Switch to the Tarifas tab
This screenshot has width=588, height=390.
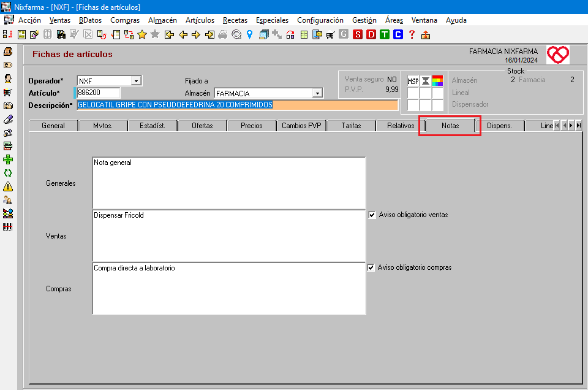pos(351,126)
